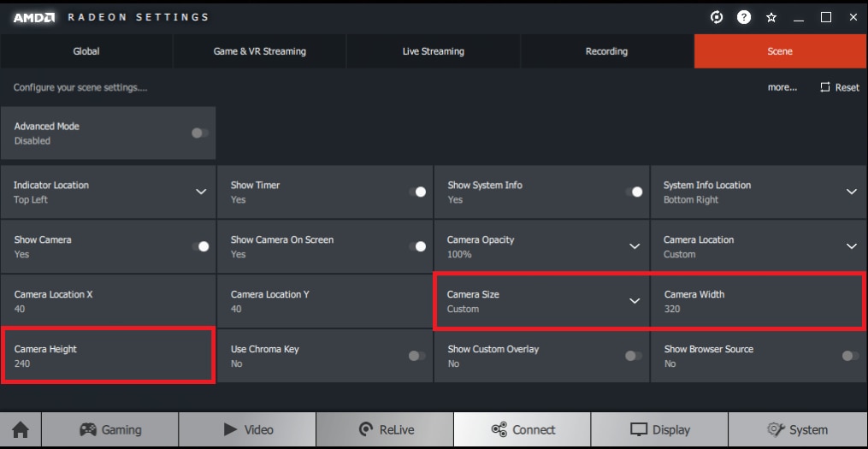Open the help question mark icon

click(x=743, y=17)
